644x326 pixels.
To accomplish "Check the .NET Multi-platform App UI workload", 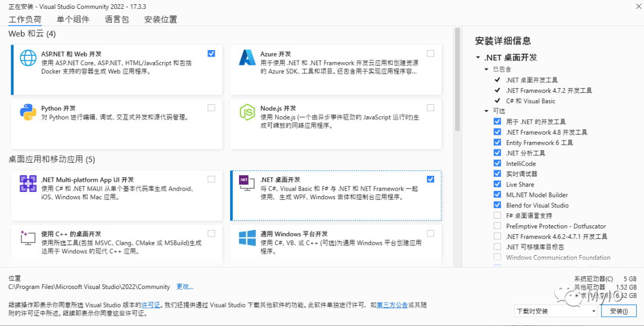I will (x=211, y=179).
